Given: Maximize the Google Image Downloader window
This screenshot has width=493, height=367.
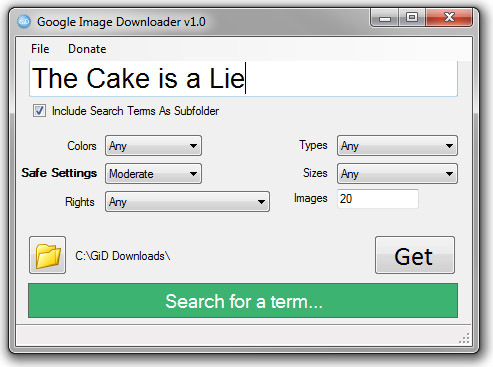Looking at the screenshot, I should (x=412, y=18).
